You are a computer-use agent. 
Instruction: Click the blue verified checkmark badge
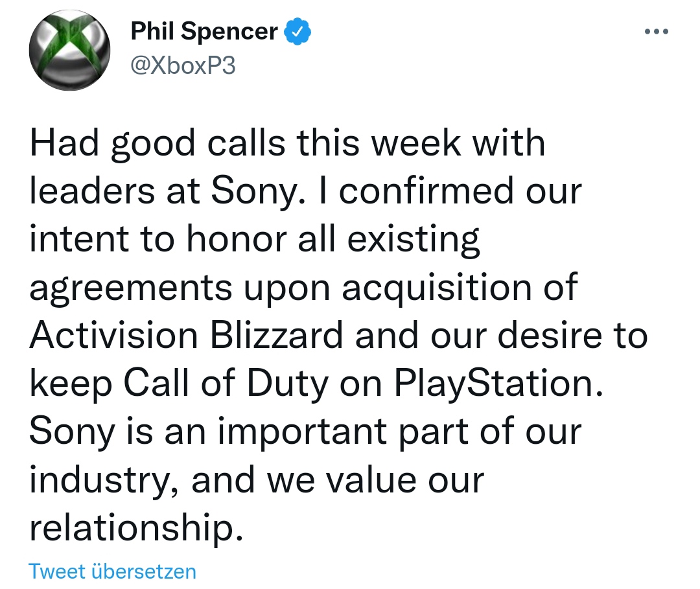click(299, 32)
